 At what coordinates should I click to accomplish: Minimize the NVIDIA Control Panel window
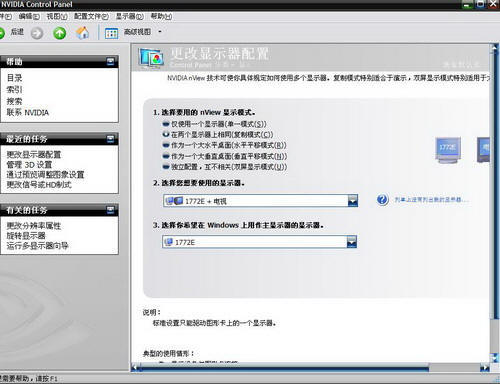(468, 5)
